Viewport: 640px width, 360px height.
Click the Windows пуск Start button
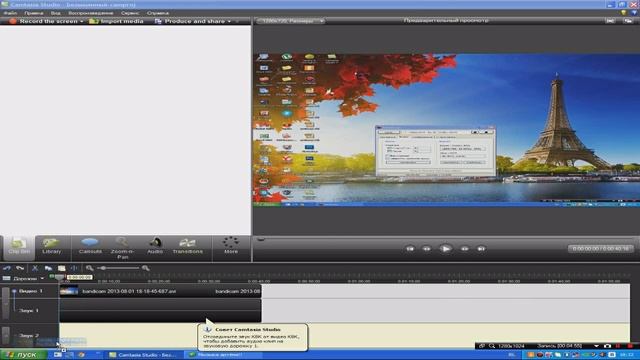pyautogui.click(x=24, y=355)
